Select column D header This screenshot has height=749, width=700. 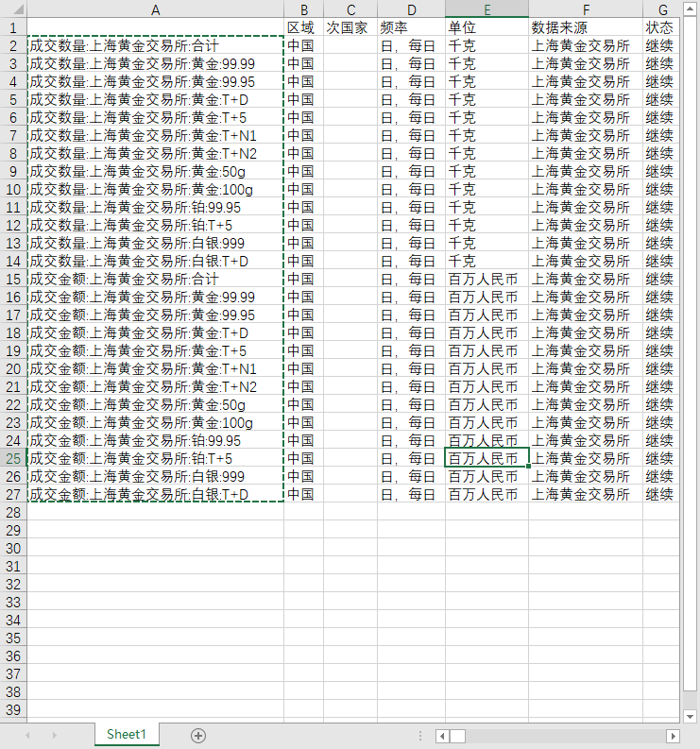(411, 9)
